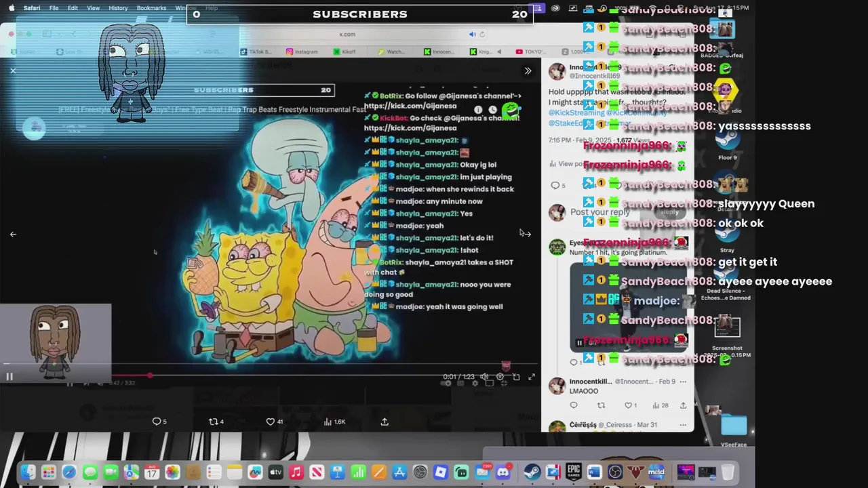Viewport: 868px width, 488px height.
Task: Open Safari from the Dock
Action: [x=69, y=472]
